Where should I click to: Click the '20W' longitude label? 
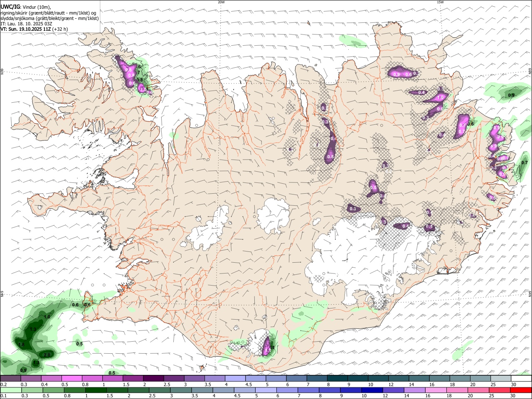(221, 2)
